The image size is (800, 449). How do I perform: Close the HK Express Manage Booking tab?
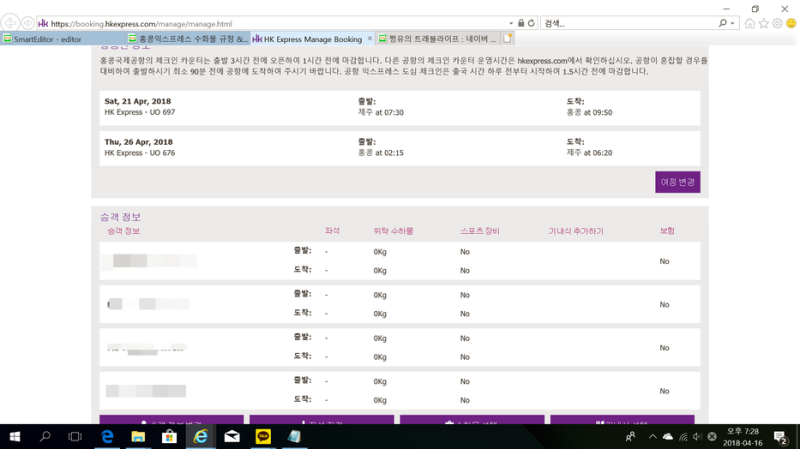pos(370,38)
